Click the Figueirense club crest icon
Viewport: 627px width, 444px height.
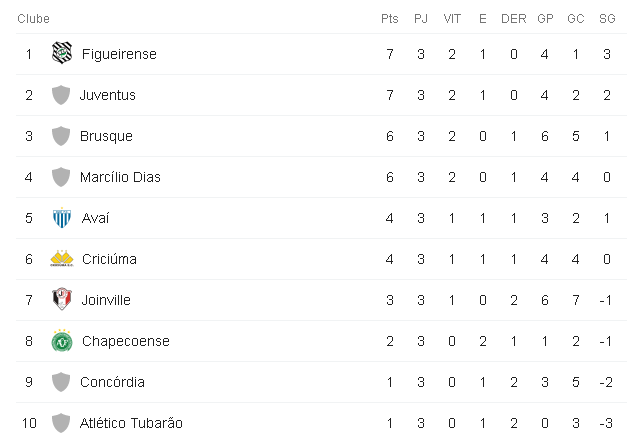(x=62, y=53)
